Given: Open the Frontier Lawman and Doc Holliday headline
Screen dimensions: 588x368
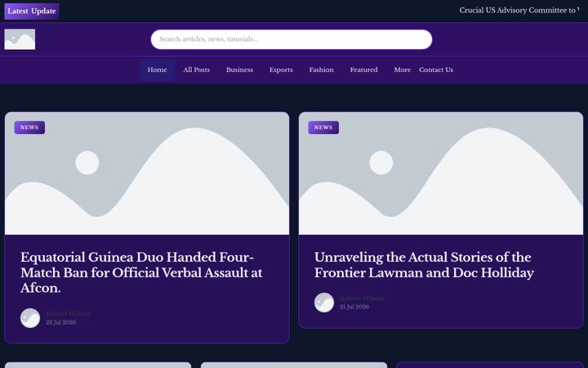Looking at the screenshot, I should pyautogui.click(x=424, y=265).
